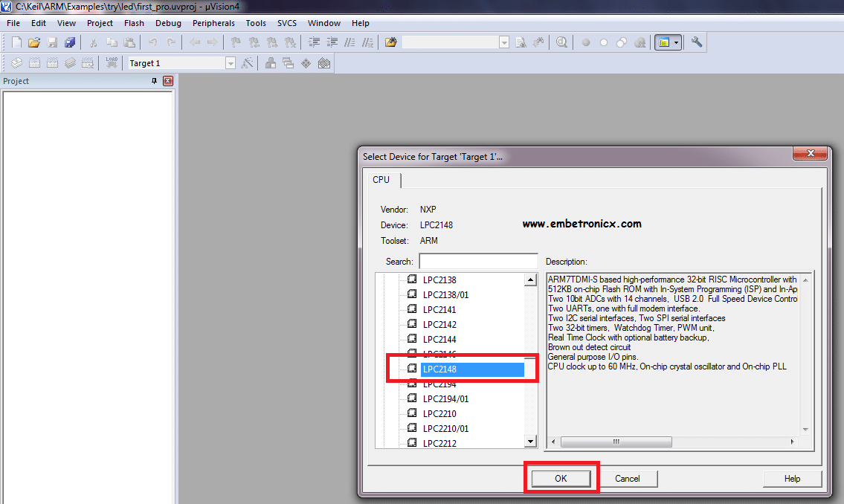Click the Project panel pin icon

(154, 81)
